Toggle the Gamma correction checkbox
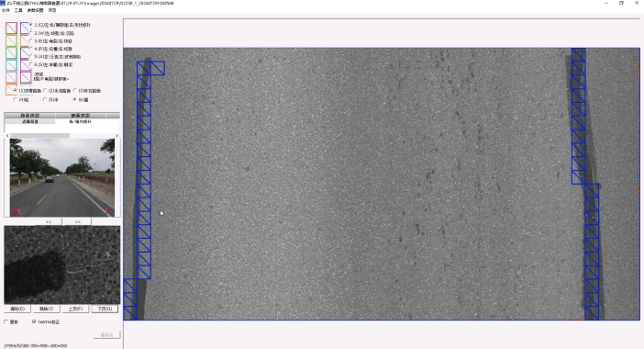This screenshot has width=644, height=349. (34, 321)
